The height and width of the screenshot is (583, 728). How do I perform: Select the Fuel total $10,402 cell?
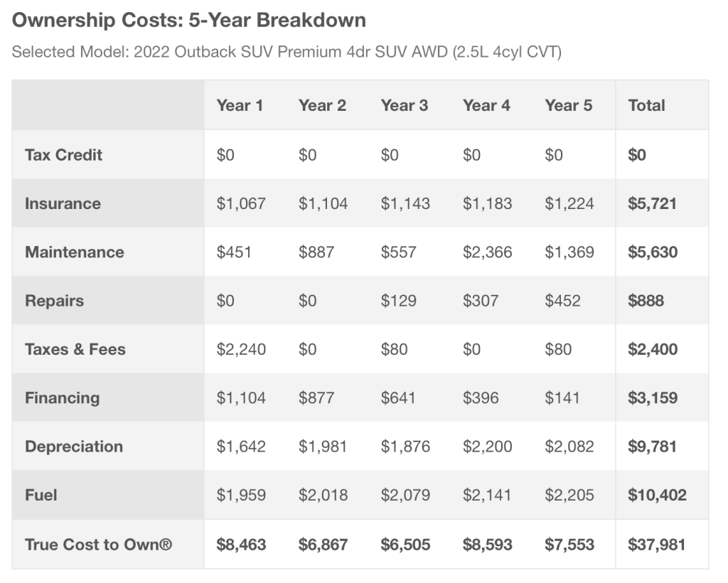click(657, 495)
